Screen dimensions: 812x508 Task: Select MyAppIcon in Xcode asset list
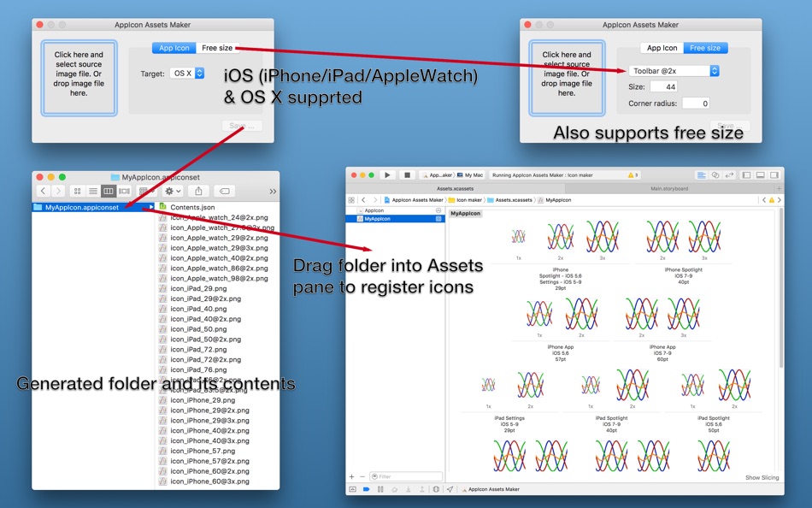point(395,219)
